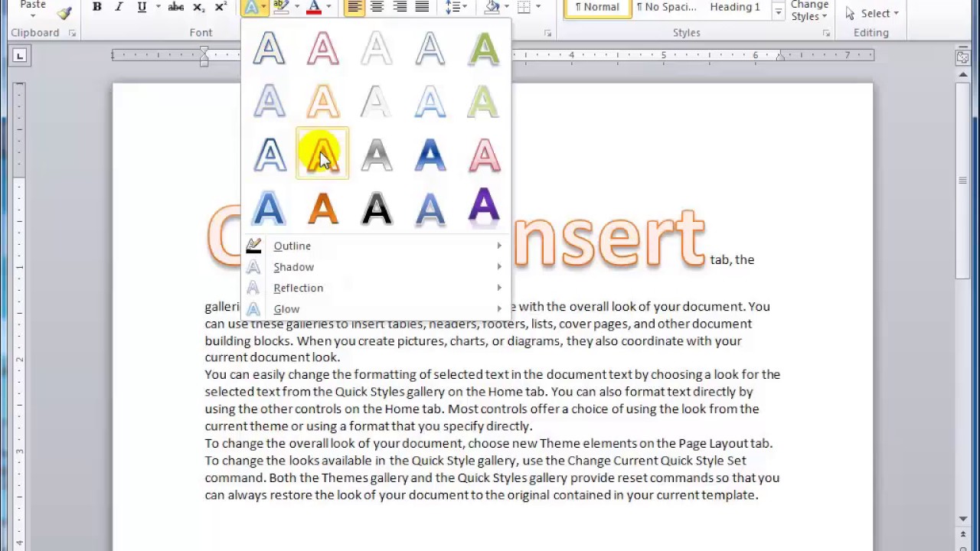The width and height of the screenshot is (980, 551).
Task: Choose the solid dark blue A beside gray A
Action: coord(430,154)
